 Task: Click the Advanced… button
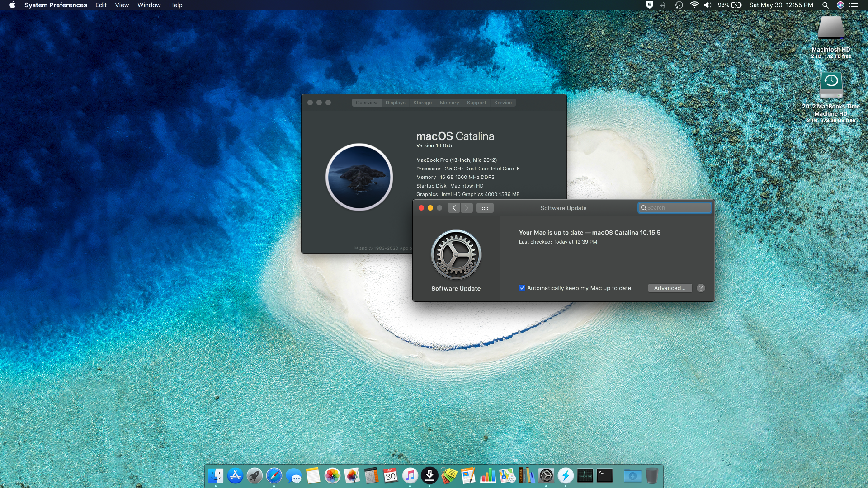(x=670, y=288)
